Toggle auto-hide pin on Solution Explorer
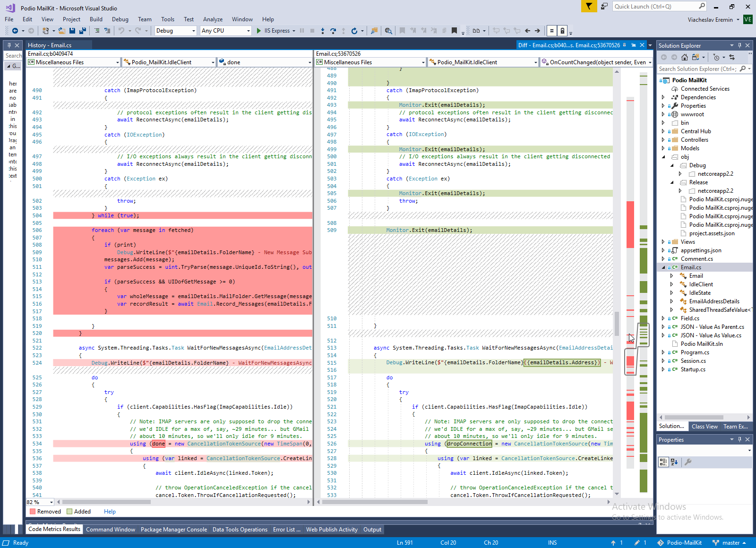Viewport: 756px width, 548px height. 739,45
